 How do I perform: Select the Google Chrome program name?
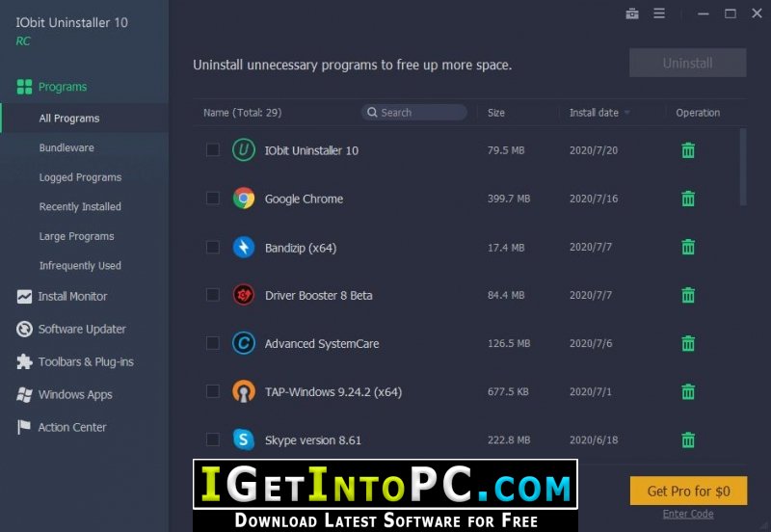coord(304,199)
